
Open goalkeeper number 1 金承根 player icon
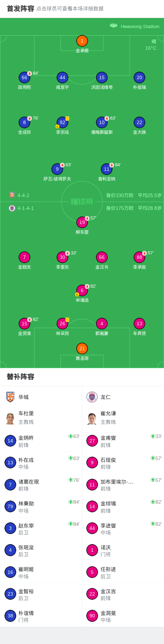[x=82, y=41]
